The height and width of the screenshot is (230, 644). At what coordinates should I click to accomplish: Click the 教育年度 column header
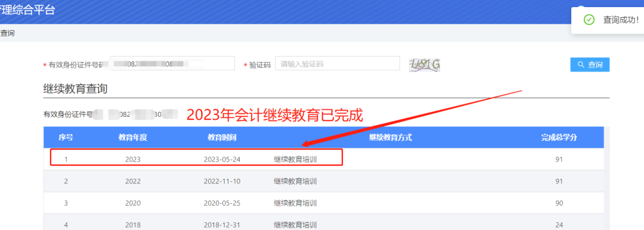coord(132,138)
